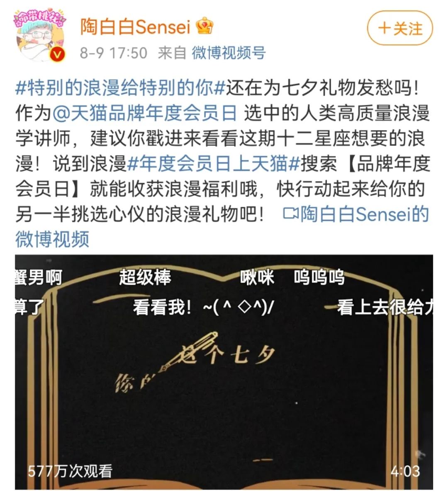Screen dimensions: 448x492
Task: Play the 这个七夕 video thumbnail
Action: coord(224,372)
